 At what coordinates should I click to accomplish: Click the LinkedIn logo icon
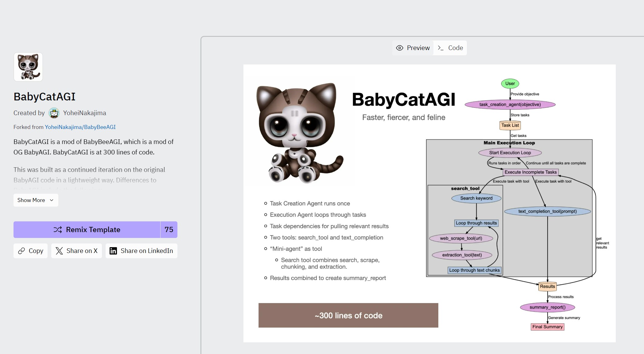coord(113,251)
